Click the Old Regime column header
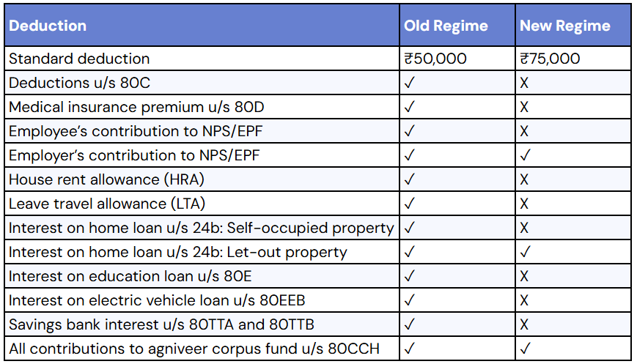This screenshot has height=364, width=637. tap(446, 26)
